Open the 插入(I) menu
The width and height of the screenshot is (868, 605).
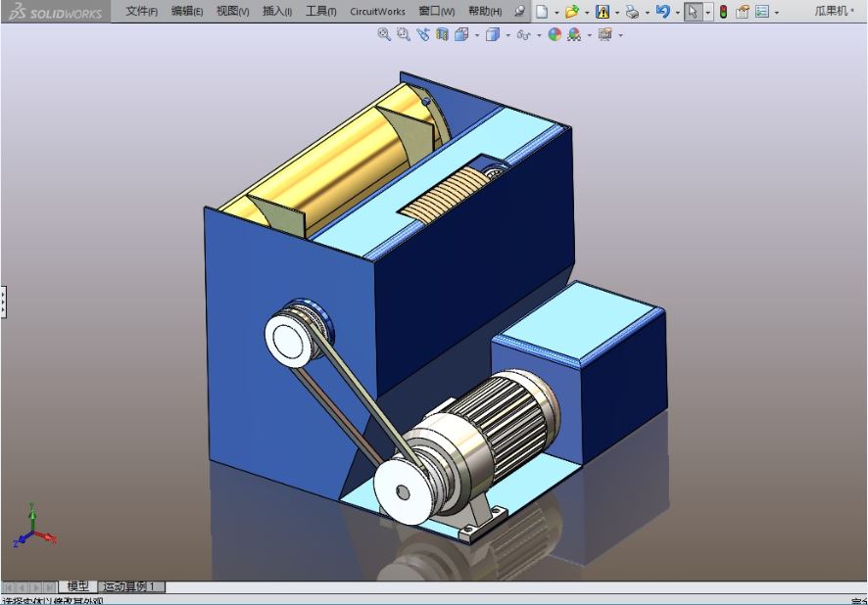[277, 11]
